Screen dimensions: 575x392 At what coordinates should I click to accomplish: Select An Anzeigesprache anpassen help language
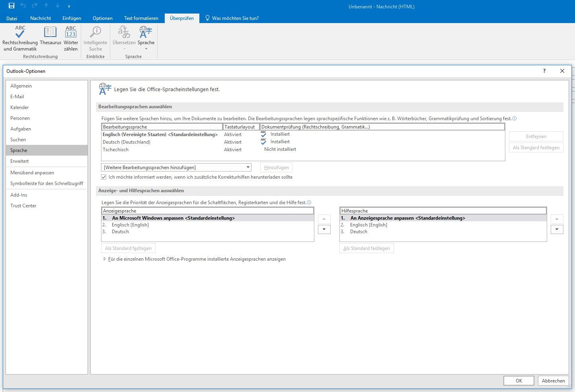click(x=443, y=218)
